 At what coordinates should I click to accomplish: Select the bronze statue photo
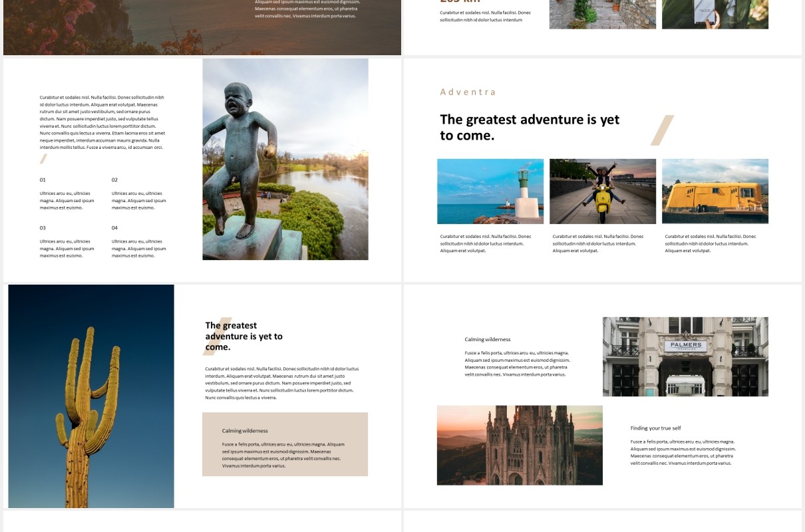click(285, 159)
